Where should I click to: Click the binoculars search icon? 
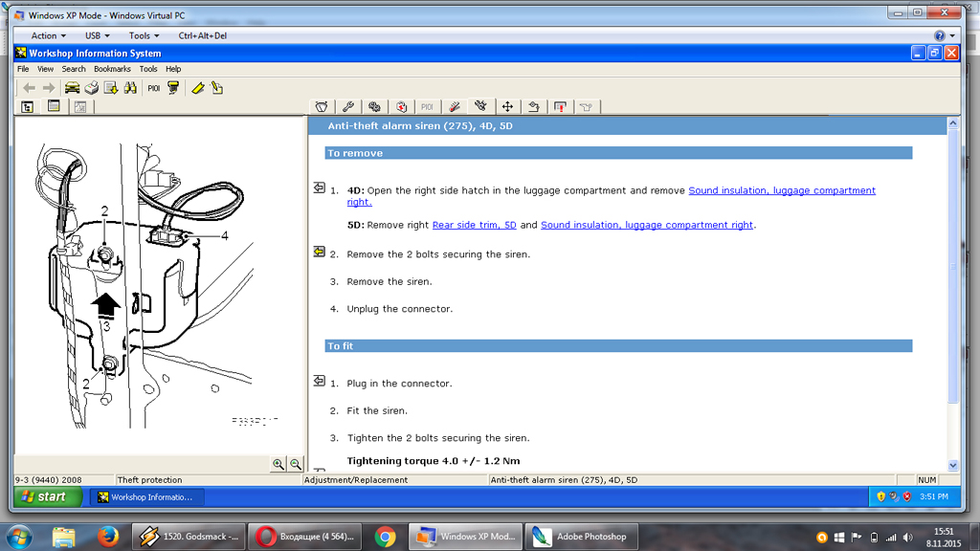coord(130,88)
